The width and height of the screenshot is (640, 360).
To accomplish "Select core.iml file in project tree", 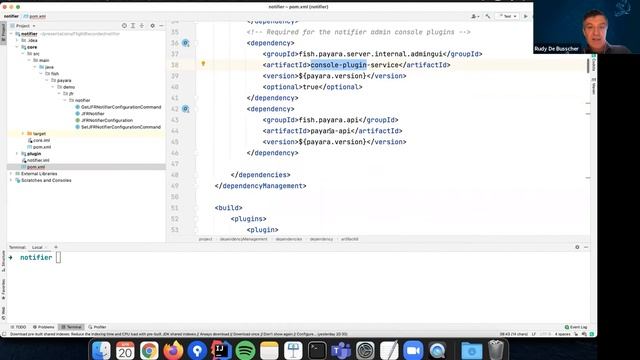I will (x=41, y=140).
